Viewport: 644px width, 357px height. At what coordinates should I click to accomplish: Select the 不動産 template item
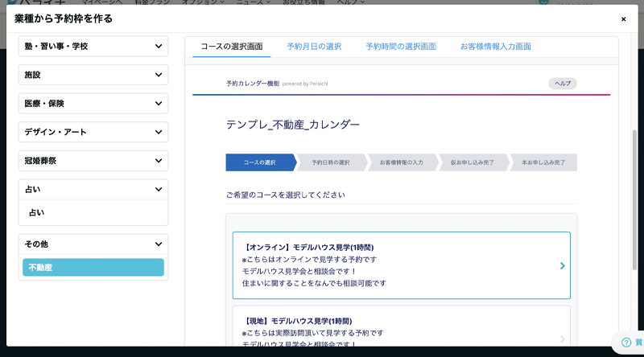93,268
